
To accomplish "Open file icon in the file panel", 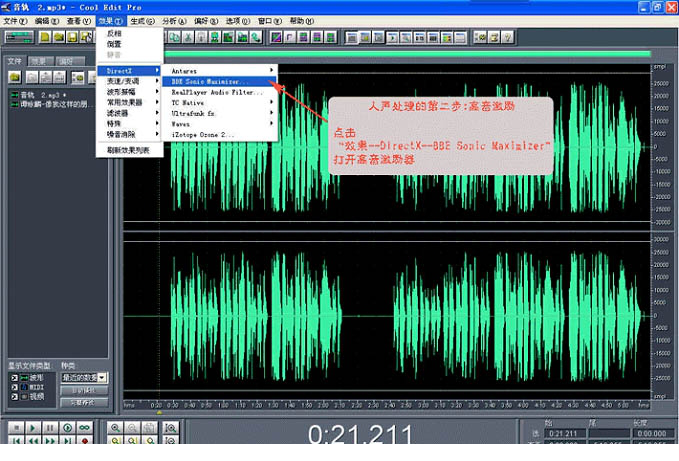I will tap(15, 77).
